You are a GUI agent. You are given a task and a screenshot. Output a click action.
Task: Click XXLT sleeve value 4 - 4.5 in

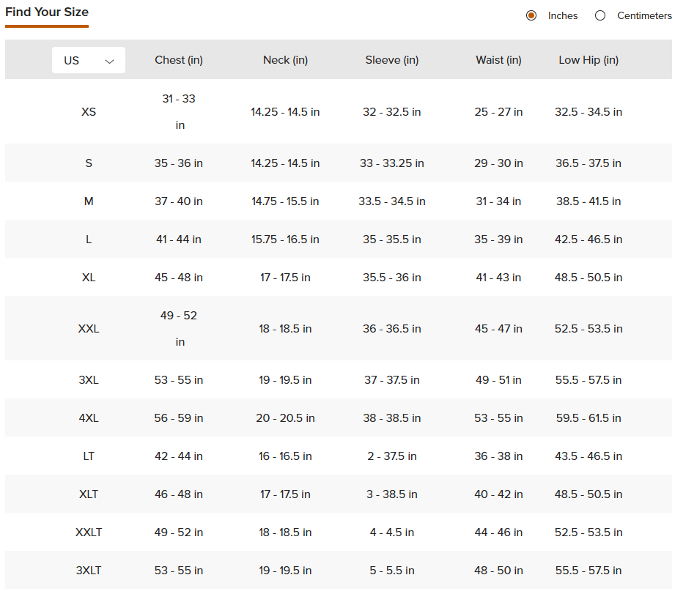pos(391,532)
